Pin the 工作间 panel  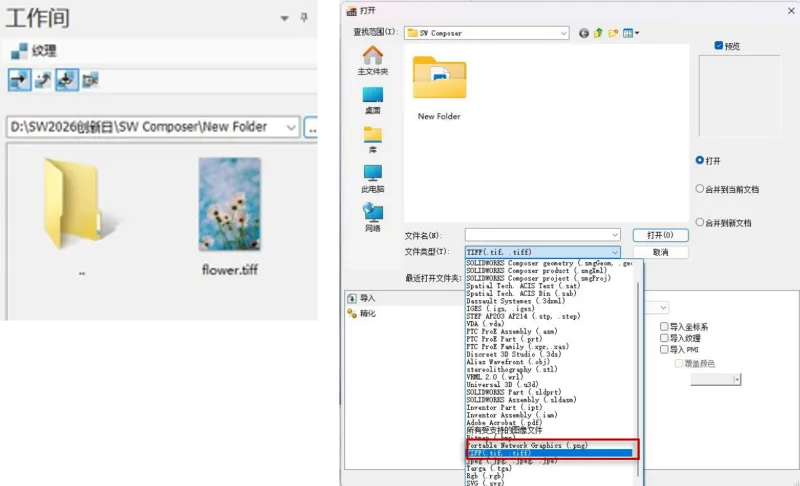[304, 18]
